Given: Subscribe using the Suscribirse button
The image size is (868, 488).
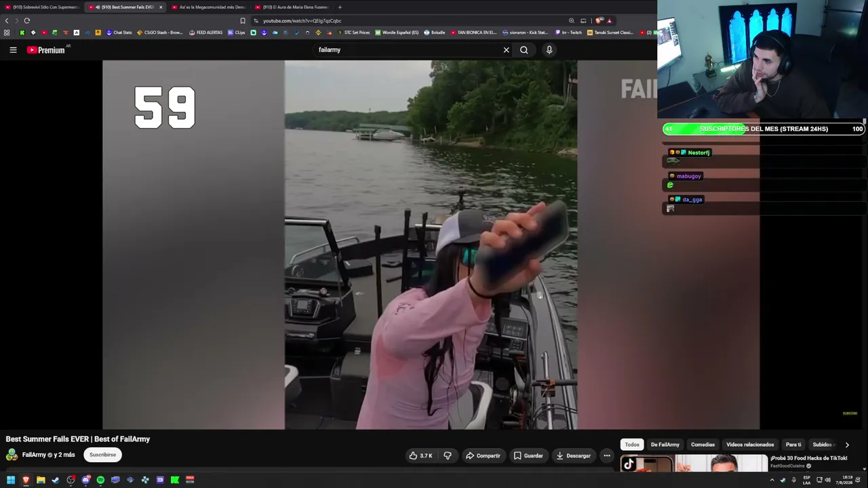Looking at the screenshot, I should pyautogui.click(x=103, y=455).
